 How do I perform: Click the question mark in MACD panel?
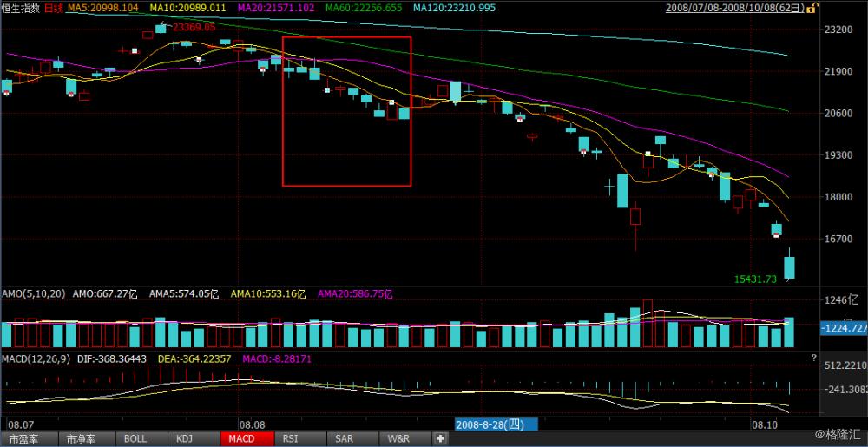(813, 358)
